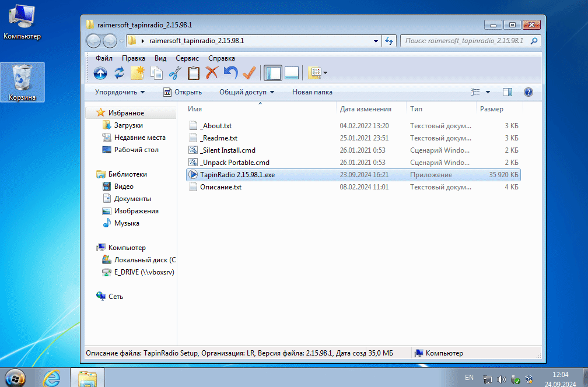Click the Paste clipboard toolbar icon
Viewport: 588px width, 387px height.
coord(194,73)
